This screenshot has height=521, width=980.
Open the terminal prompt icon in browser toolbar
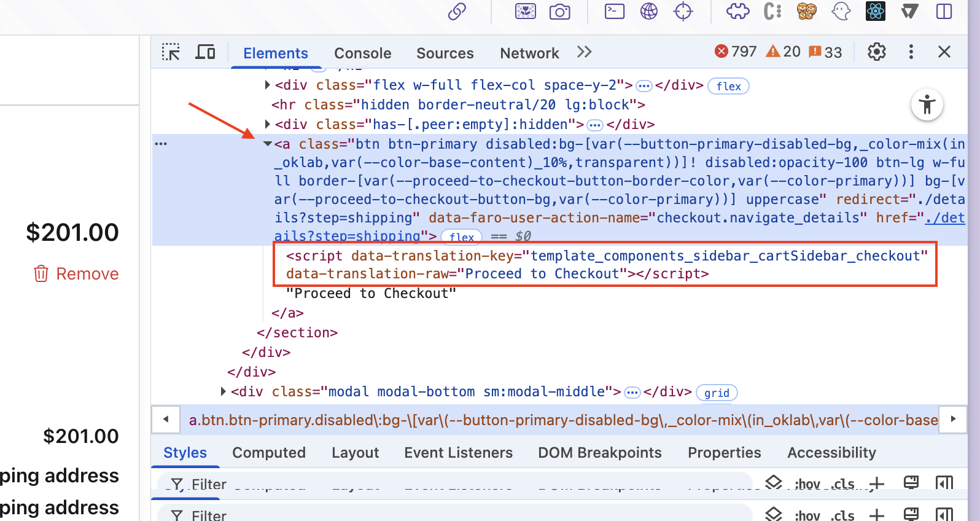(x=615, y=12)
